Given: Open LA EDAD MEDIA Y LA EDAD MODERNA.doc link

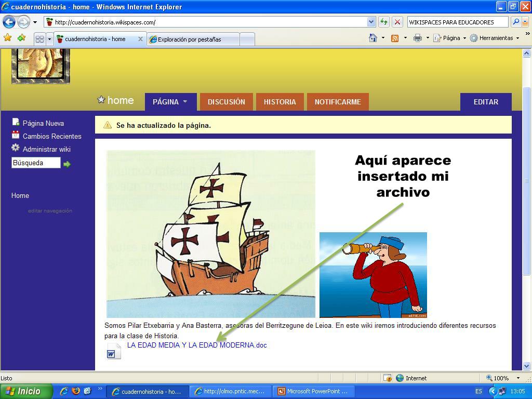Looking at the screenshot, I should point(197,345).
